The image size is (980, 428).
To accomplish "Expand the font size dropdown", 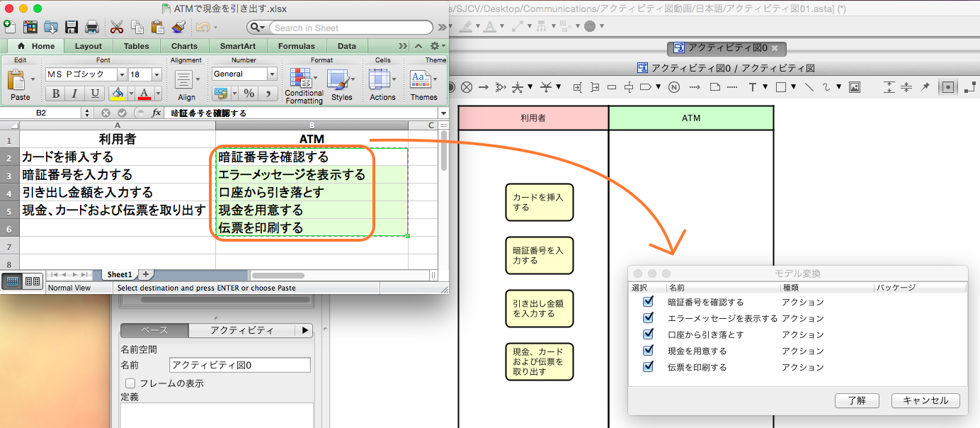I will 156,74.
